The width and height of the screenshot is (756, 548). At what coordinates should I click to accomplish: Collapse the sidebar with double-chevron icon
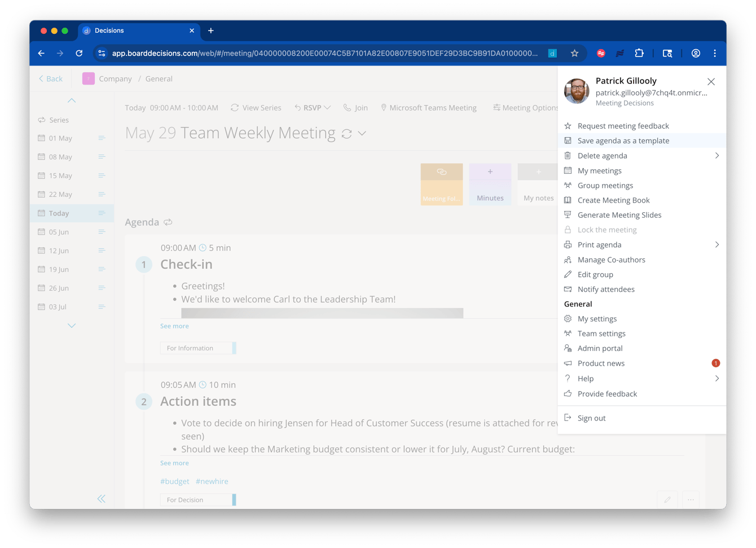pos(102,499)
